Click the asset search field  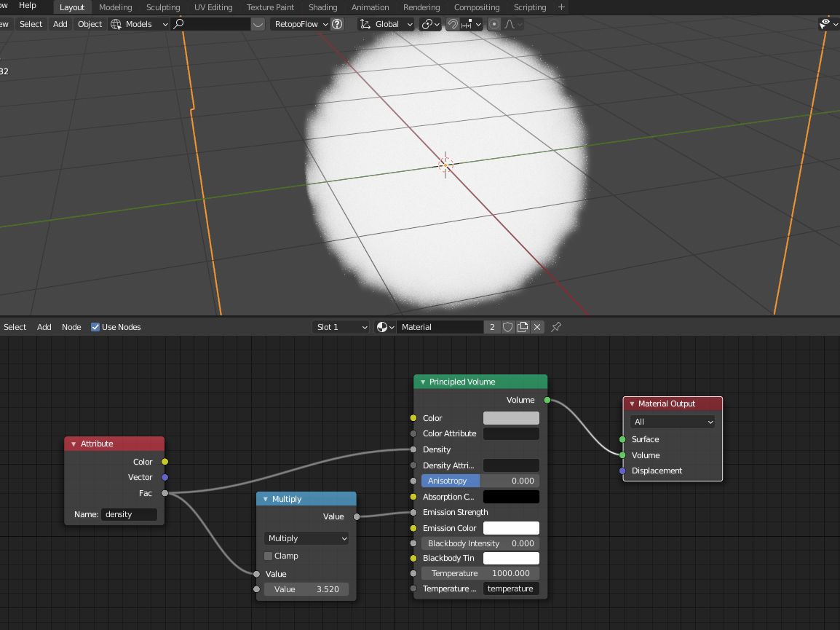point(210,24)
